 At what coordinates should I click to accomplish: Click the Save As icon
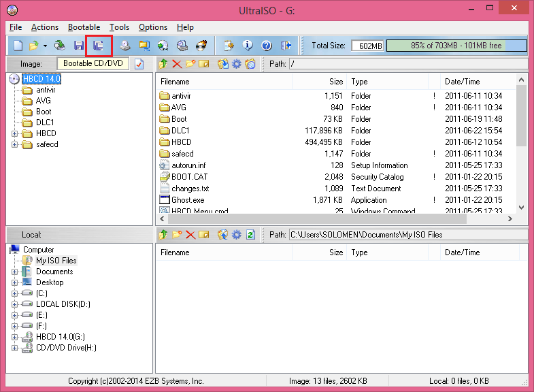point(99,46)
